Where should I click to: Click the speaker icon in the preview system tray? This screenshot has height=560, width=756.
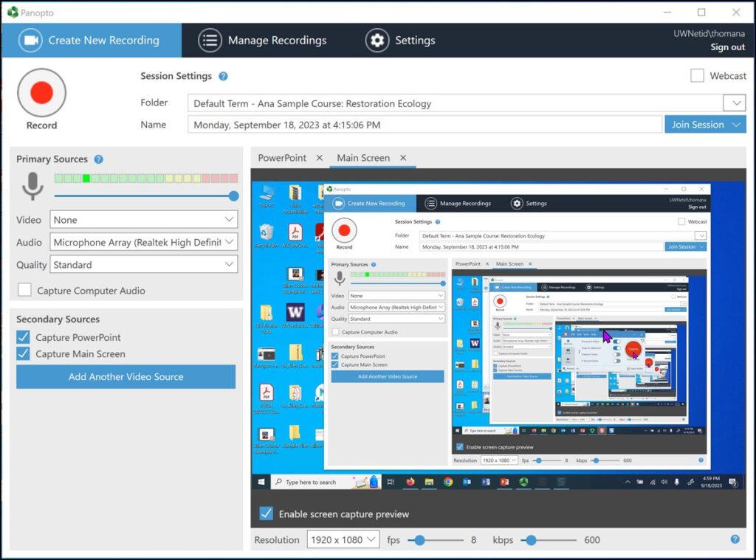click(664, 482)
